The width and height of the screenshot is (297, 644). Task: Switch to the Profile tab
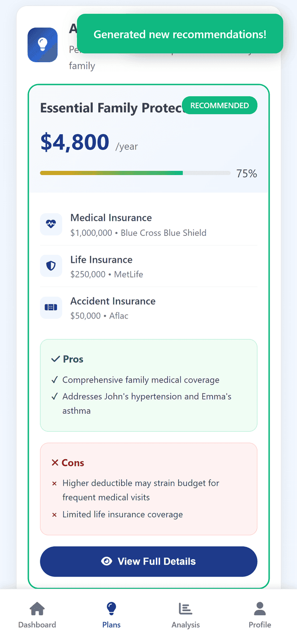(259, 614)
